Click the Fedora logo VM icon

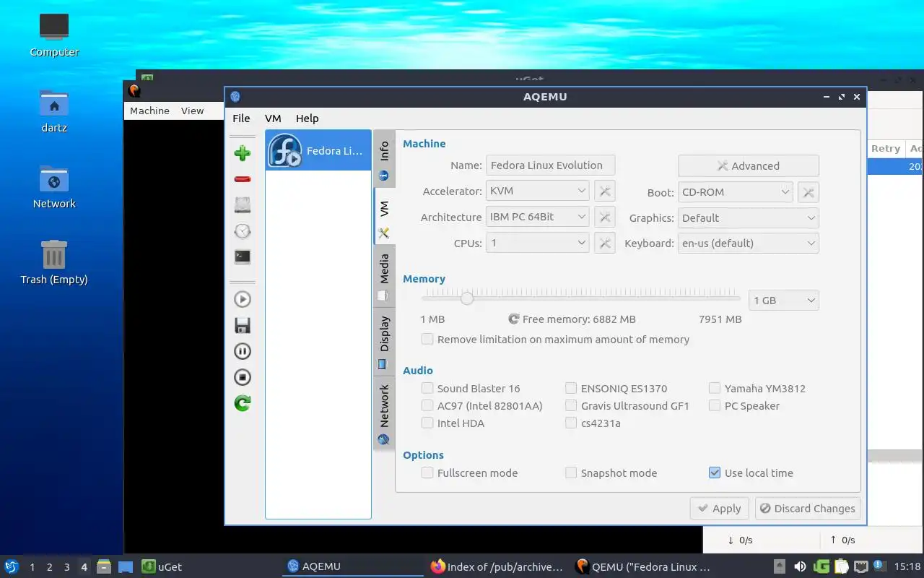285,151
